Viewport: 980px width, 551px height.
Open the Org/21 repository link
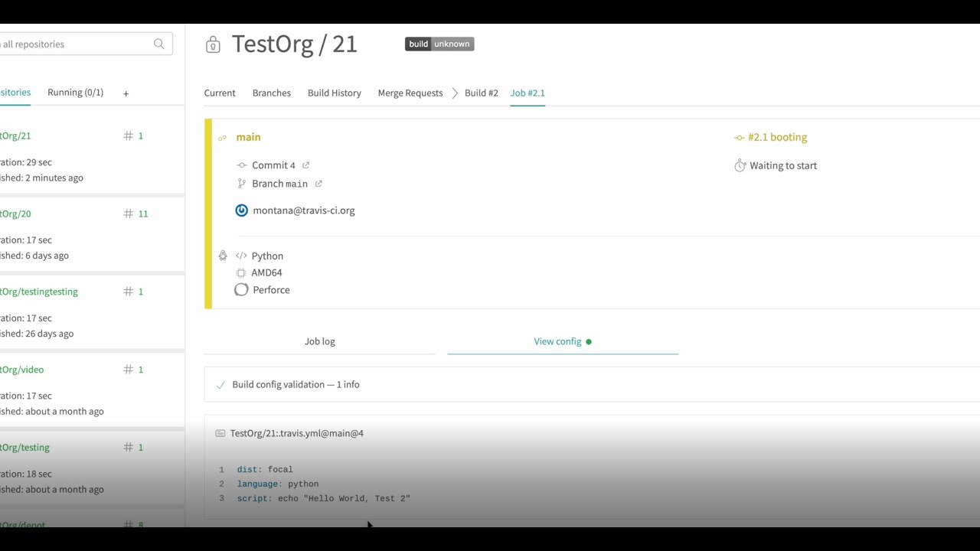[x=15, y=135]
